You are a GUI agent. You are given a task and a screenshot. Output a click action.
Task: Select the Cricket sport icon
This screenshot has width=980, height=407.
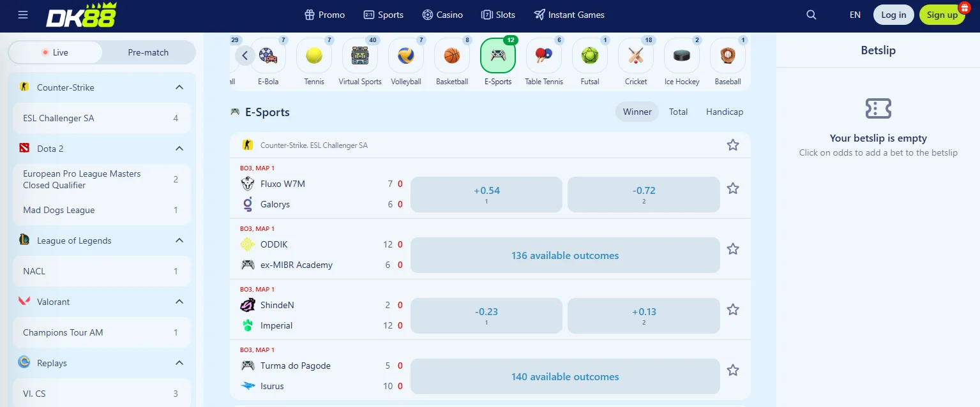pyautogui.click(x=636, y=56)
